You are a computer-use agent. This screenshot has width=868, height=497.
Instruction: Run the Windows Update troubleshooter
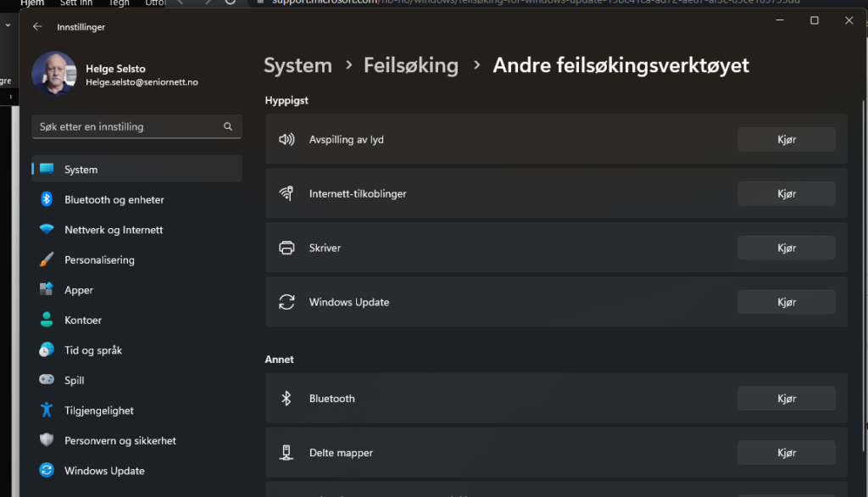pyautogui.click(x=786, y=301)
